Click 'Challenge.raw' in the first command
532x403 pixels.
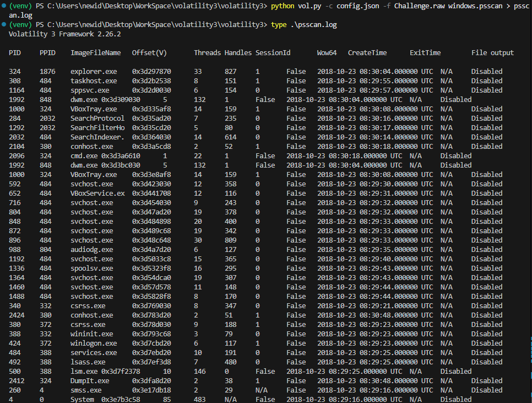tap(419, 6)
